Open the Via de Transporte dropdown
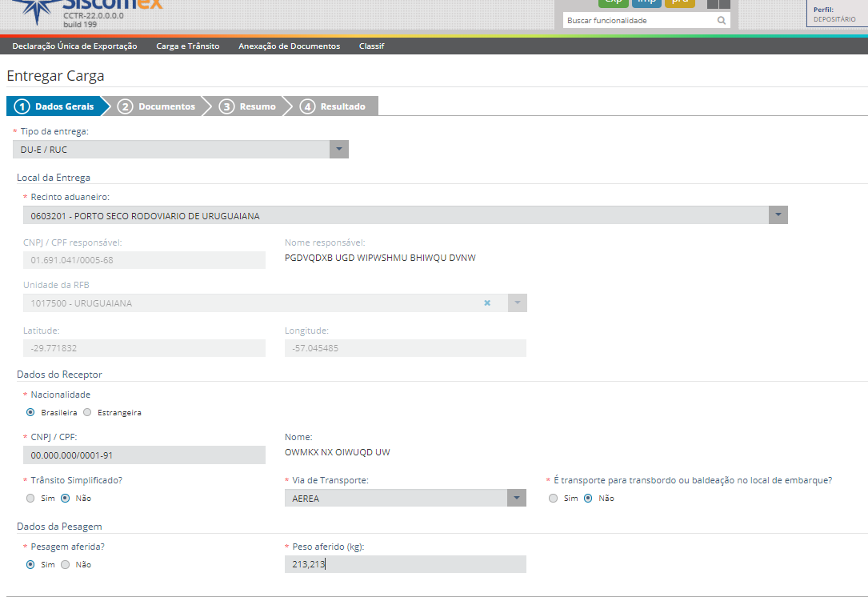Screen dimensions: 868x597 pyautogui.click(x=517, y=498)
